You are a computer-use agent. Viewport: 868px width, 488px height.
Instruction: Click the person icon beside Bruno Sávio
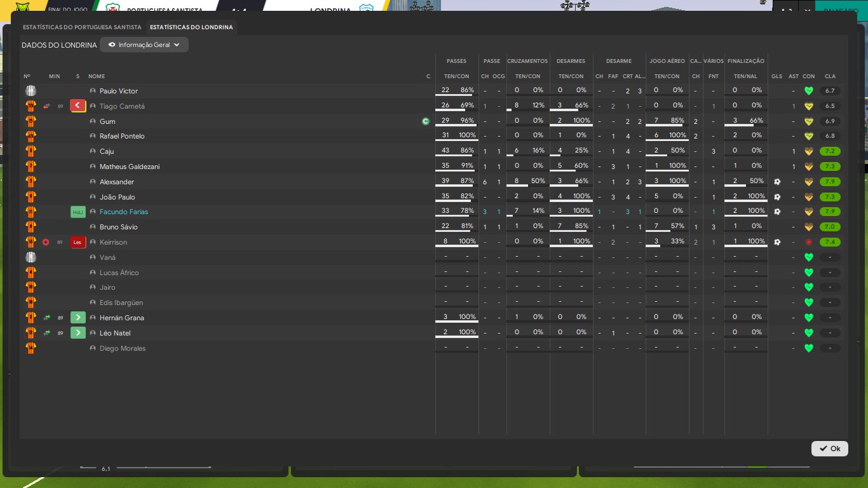[x=93, y=227]
